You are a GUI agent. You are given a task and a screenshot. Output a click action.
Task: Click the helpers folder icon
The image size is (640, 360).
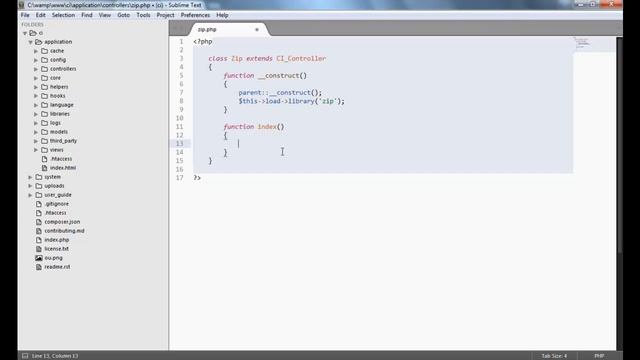[44, 87]
